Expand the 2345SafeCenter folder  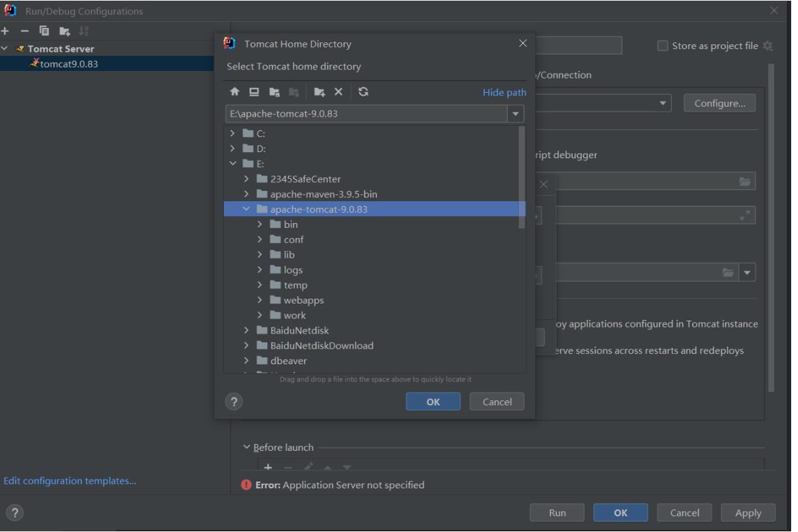[x=246, y=179]
